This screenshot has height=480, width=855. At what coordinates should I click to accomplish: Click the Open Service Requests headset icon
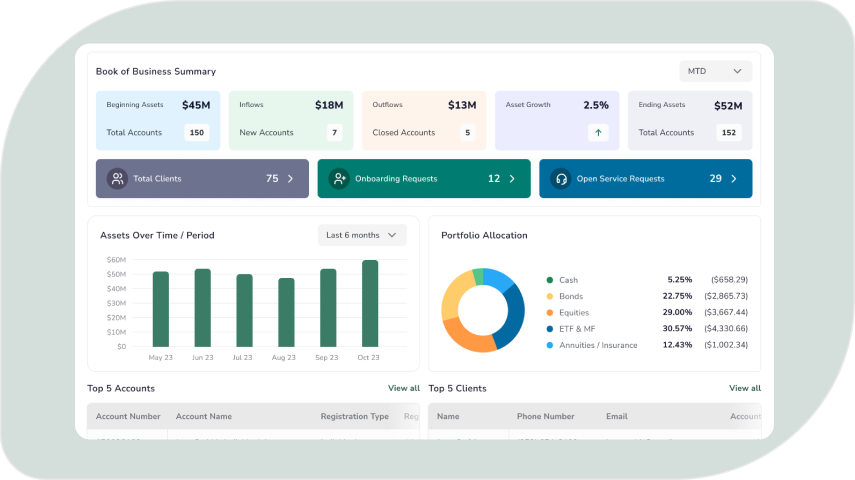561,179
